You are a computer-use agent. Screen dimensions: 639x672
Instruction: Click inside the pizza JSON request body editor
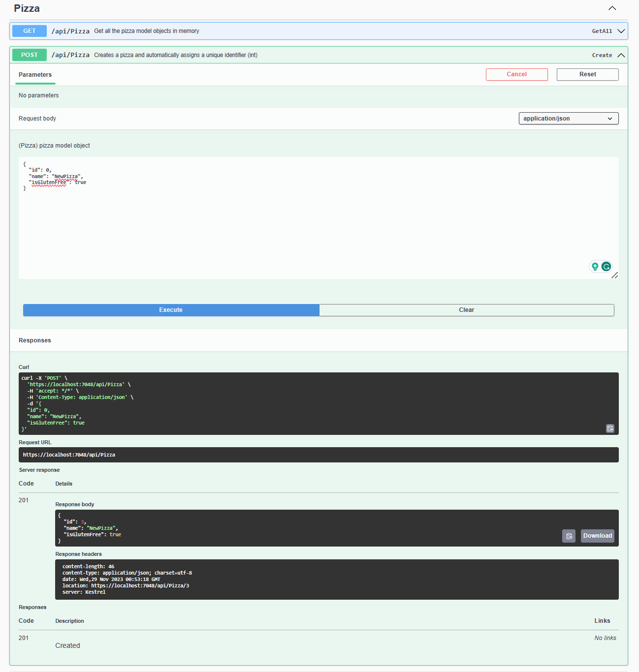(295, 221)
